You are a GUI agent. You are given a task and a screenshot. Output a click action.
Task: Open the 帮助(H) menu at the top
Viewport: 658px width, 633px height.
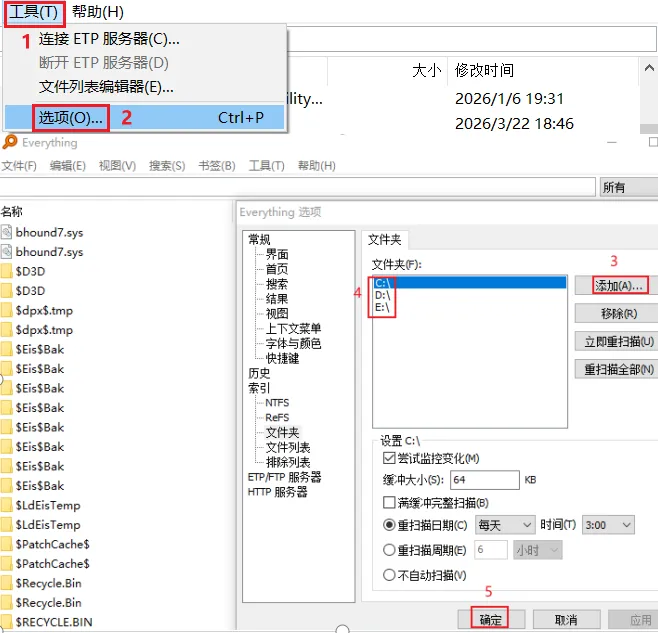coord(98,12)
